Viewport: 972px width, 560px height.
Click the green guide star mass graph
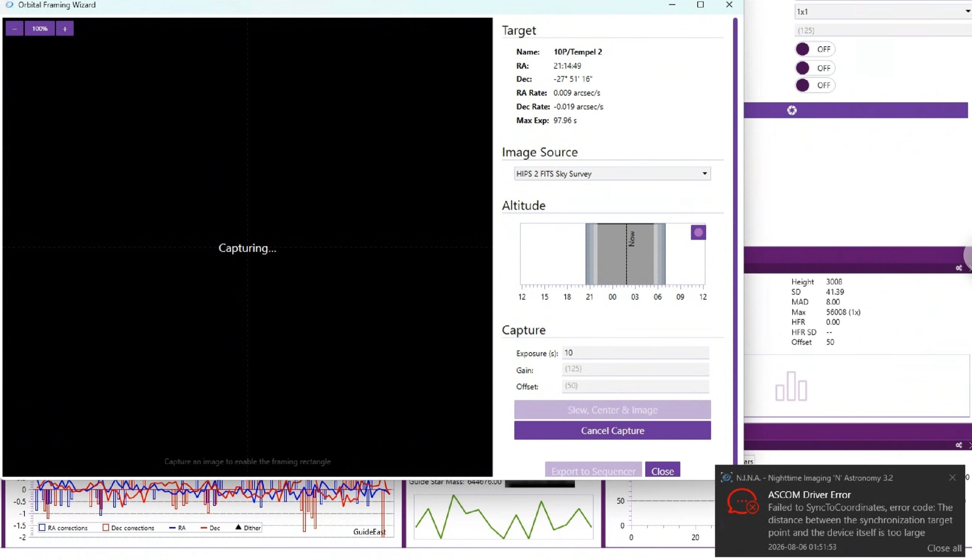click(503, 517)
